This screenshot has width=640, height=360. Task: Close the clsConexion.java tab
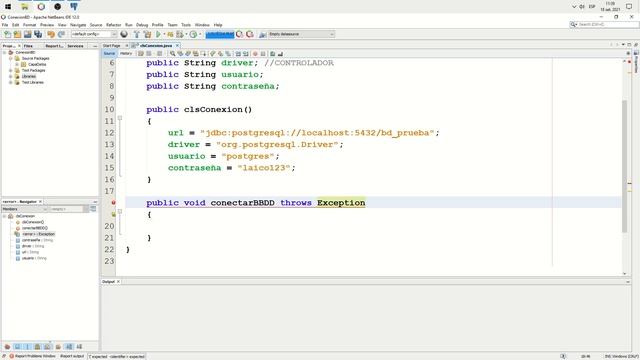pyautogui.click(x=177, y=46)
